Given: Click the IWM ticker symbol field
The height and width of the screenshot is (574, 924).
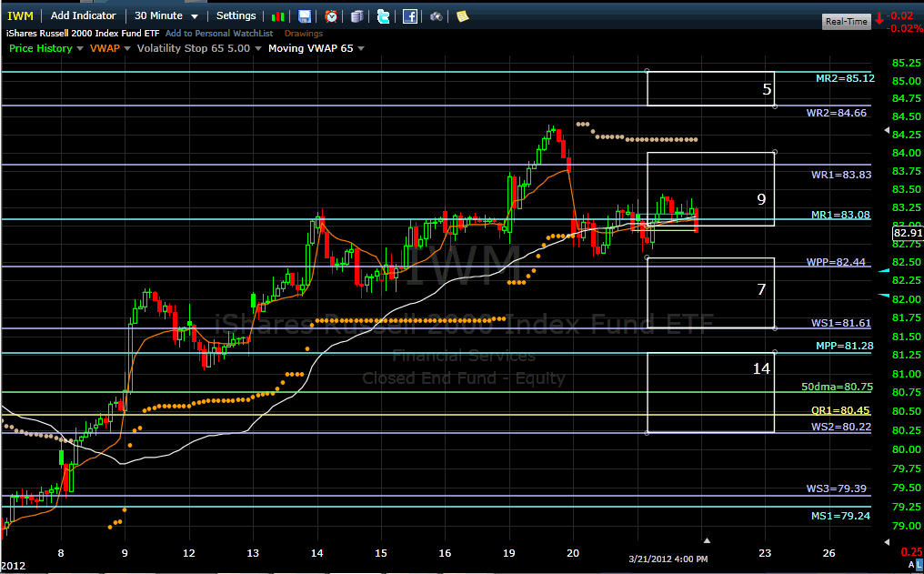Looking at the screenshot, I should [x=21, y=15].
